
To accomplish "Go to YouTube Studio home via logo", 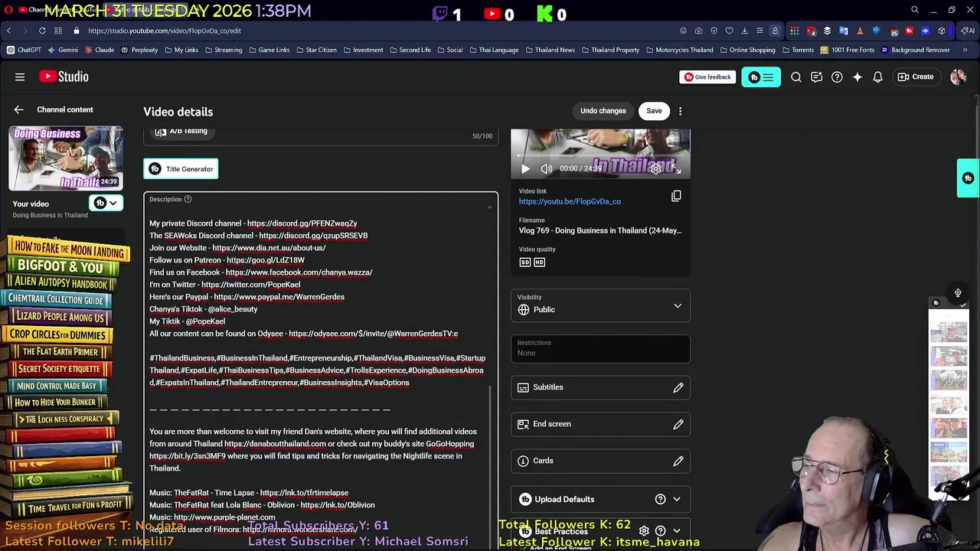I will 64,77.
